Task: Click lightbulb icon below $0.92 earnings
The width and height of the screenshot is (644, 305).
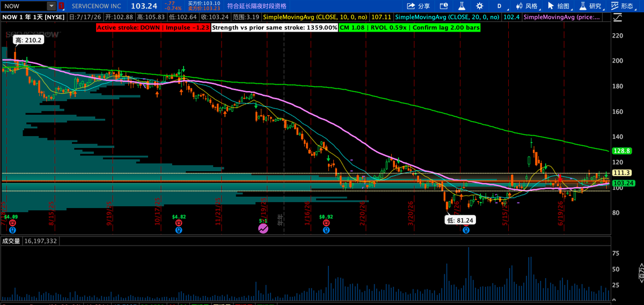Action: pos(326,229)
